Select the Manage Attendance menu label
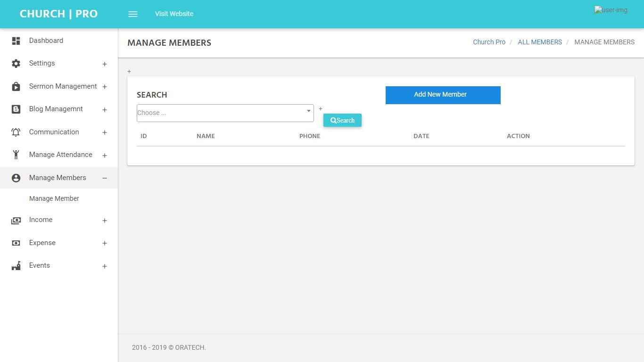 pos(61,155)
